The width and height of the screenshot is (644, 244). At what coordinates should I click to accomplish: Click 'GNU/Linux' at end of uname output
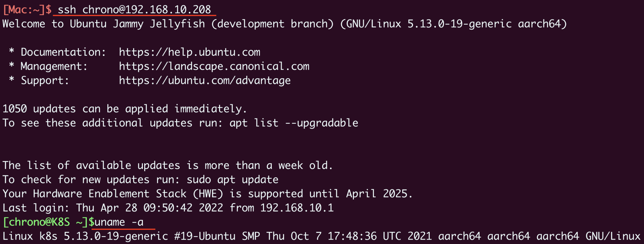click(613, 236)
